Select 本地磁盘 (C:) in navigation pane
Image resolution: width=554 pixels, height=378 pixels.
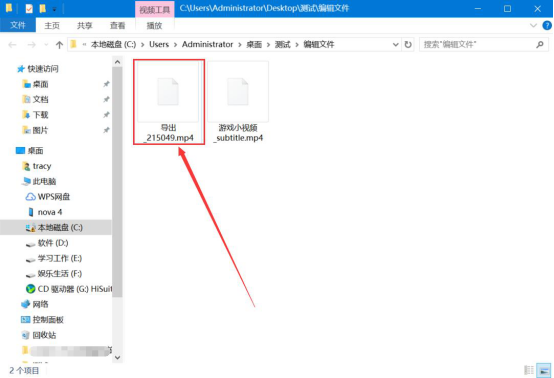click(x=56, y=228)
